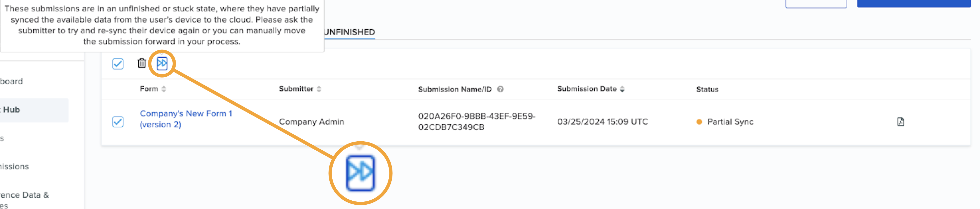Uncheck the Company's New Form 1 row checkbox
Screen dimensions: 980x209
(x=118, y=122)
